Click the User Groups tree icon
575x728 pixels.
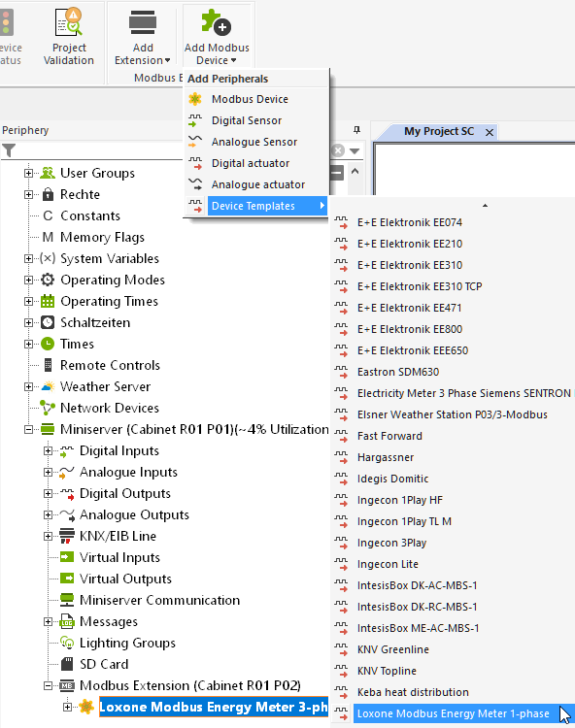coord(48,173)
